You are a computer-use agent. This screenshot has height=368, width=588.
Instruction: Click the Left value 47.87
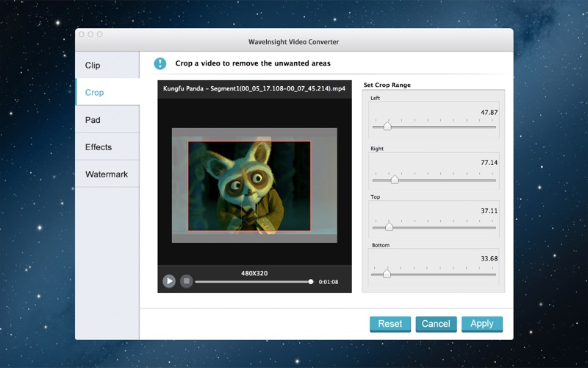(x=490, y=113)
